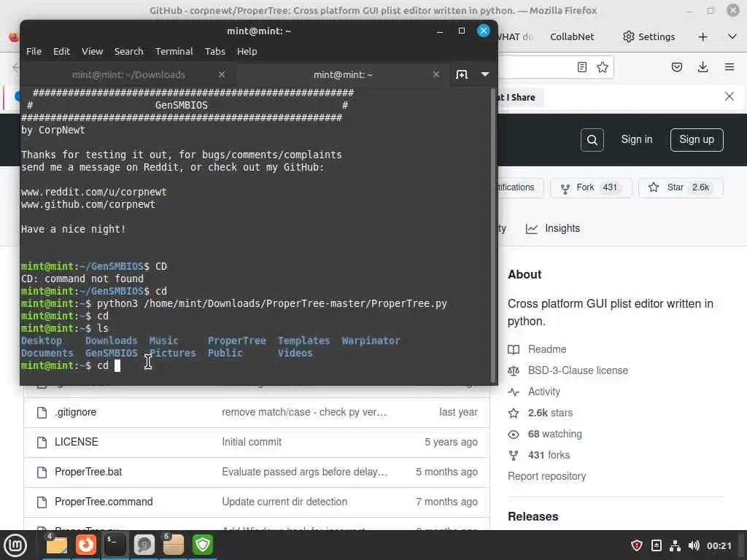This screenshot has width=747, height=560.
Task: Expand the terminal tab list dropdown arrow
Action: coord(485,74)
